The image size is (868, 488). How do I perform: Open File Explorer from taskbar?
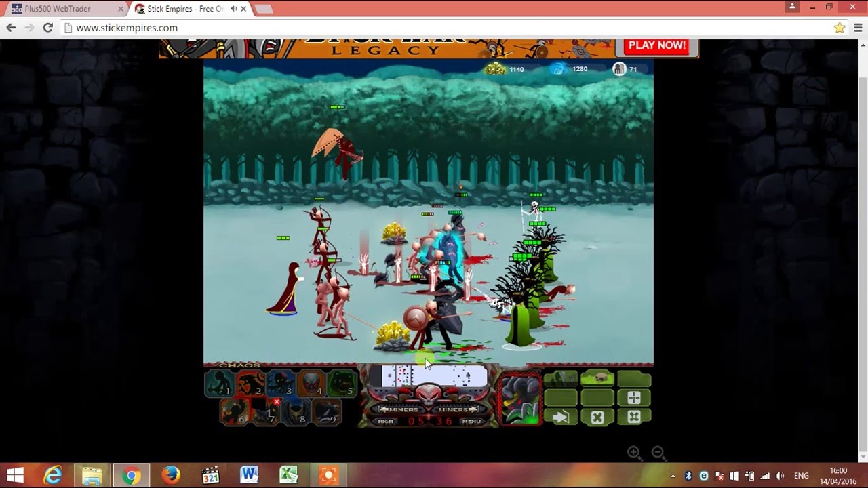(x=92, y=475)
